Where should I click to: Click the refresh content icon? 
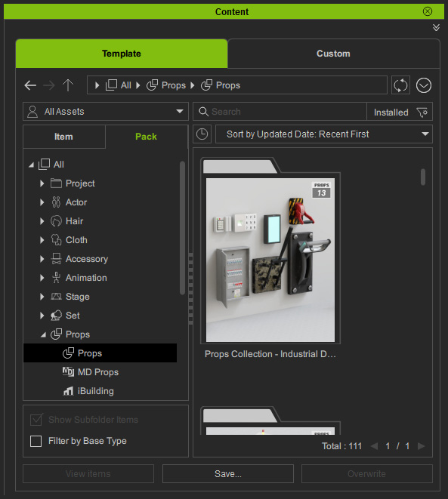pos(400,85)
